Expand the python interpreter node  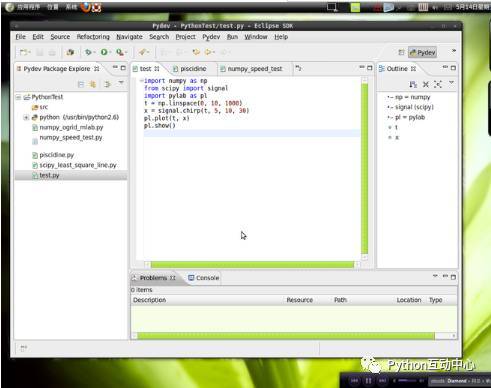pos(26,118)
